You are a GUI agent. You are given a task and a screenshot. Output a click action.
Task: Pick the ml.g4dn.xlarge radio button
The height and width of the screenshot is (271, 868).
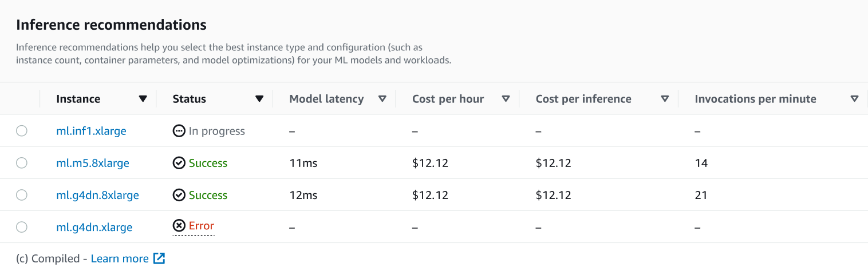pos(22,227)
